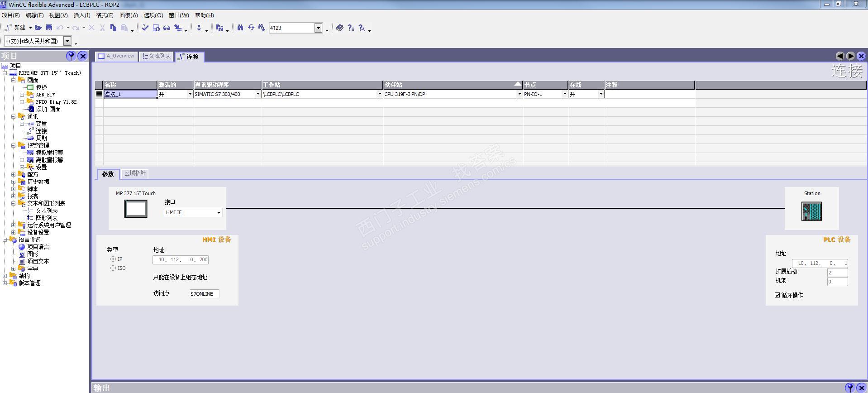Switch to the 区域指针 tab

click(x=135, y=173)
